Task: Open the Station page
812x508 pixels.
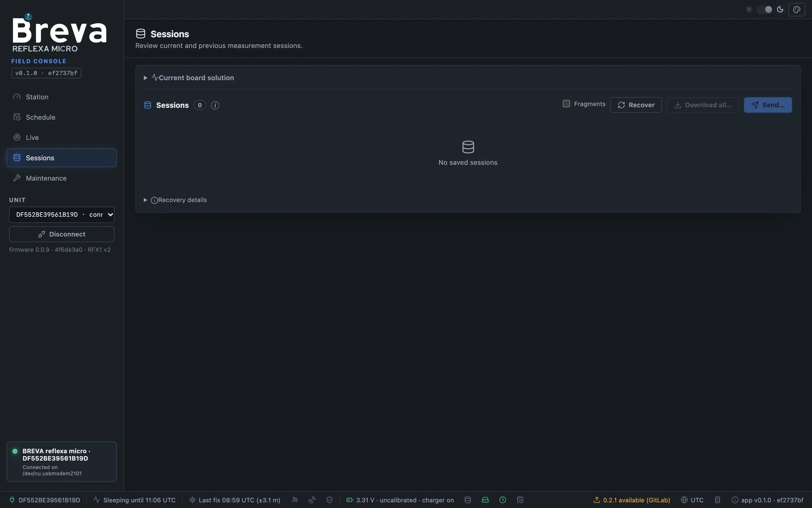Action: [x=61, y=97]
